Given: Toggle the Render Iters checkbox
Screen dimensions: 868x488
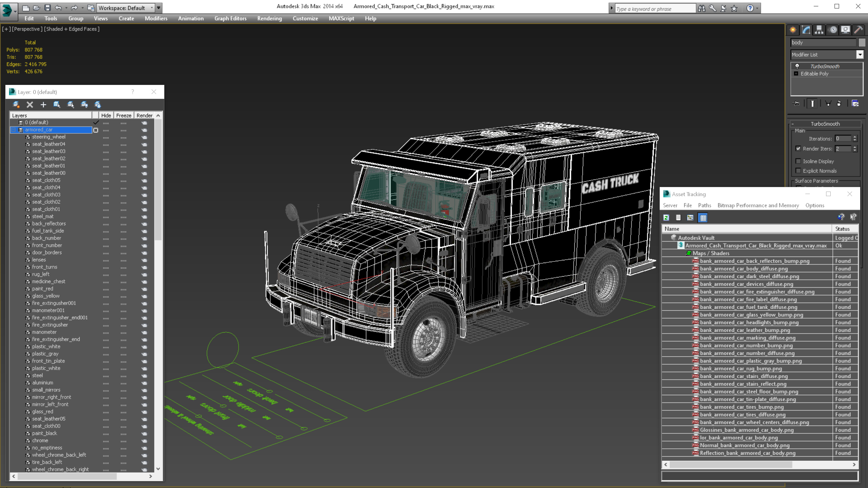Looking at the screenshot, I should point(798,149).
